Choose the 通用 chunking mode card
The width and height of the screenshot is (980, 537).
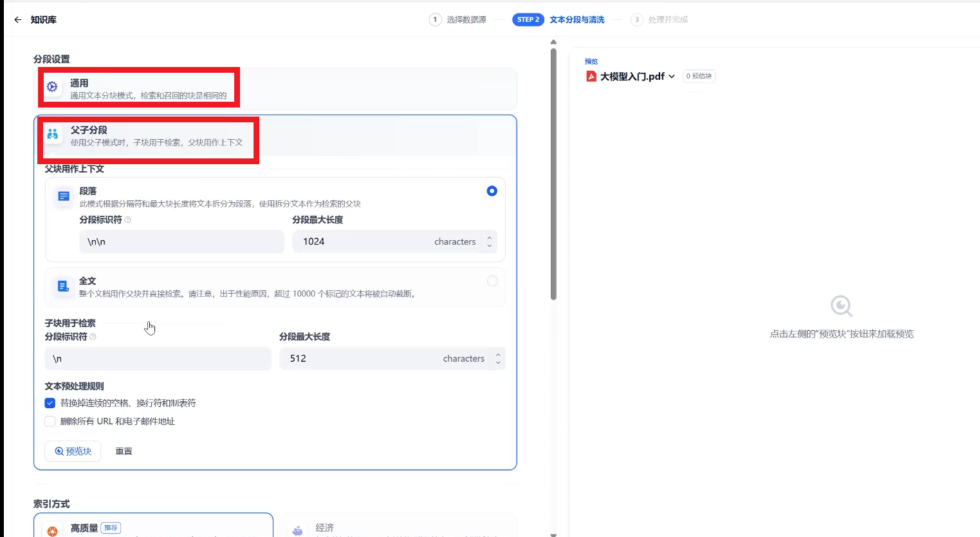tap(275, 89)
